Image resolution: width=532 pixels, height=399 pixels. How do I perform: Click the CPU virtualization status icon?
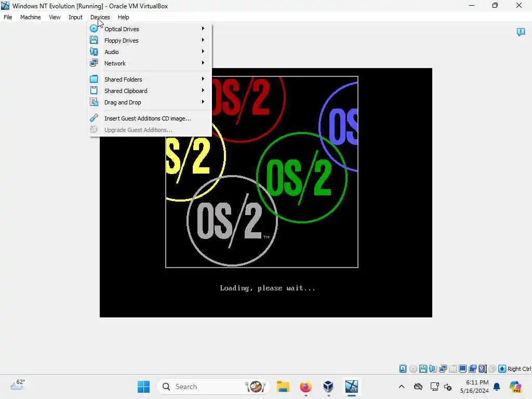coord(483,368)
